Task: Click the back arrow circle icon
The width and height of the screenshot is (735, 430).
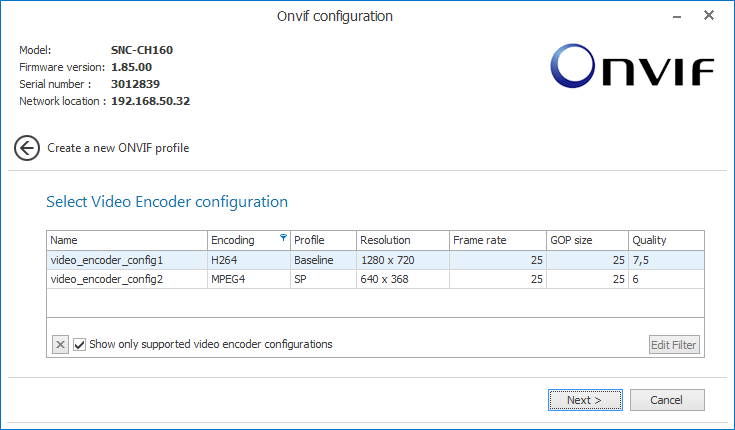Action: coord(27,148)
